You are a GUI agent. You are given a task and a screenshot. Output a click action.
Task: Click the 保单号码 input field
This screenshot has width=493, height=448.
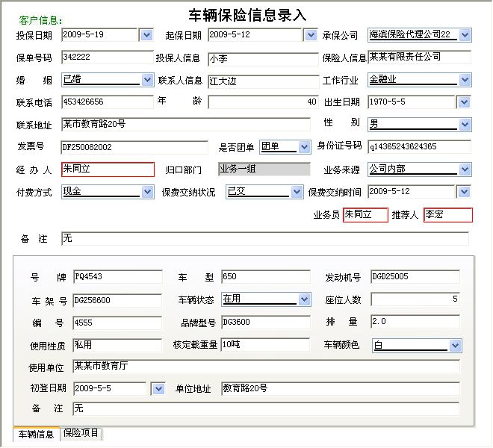(x=108, y=57)
